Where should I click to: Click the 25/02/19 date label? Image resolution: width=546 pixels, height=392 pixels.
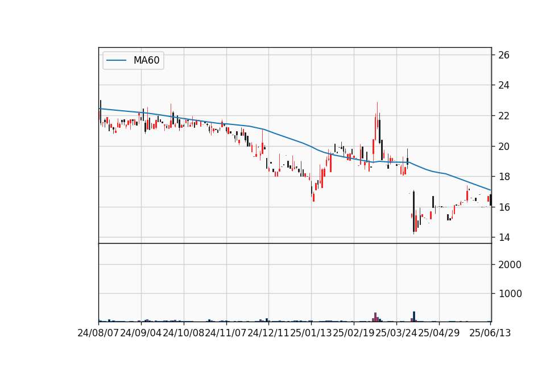tap(353, 333)
